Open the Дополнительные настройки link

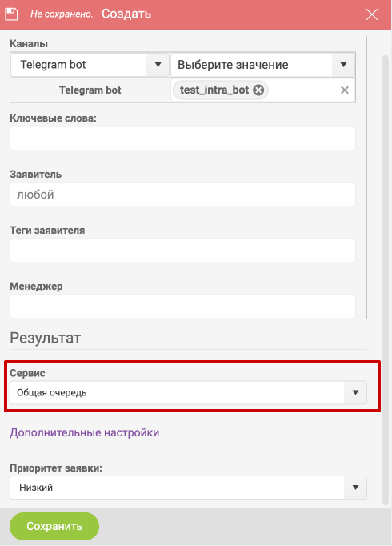click(85, 432)
